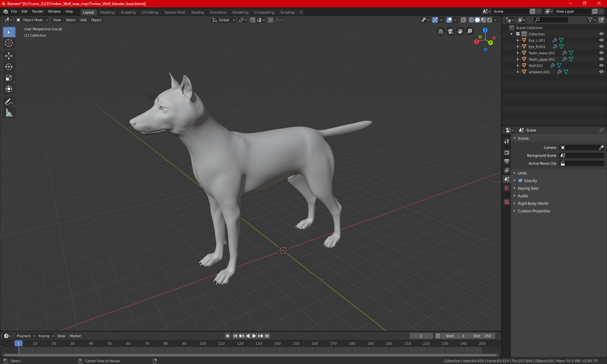Click the camera eyedropper icon
607x364 pixels.
coord(601,148)
